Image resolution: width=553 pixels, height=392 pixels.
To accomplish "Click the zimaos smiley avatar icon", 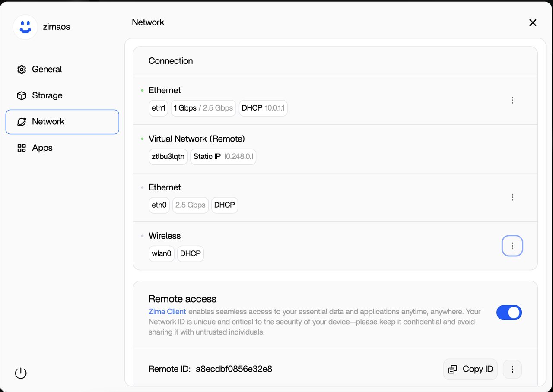I will (x=25, y=27).
